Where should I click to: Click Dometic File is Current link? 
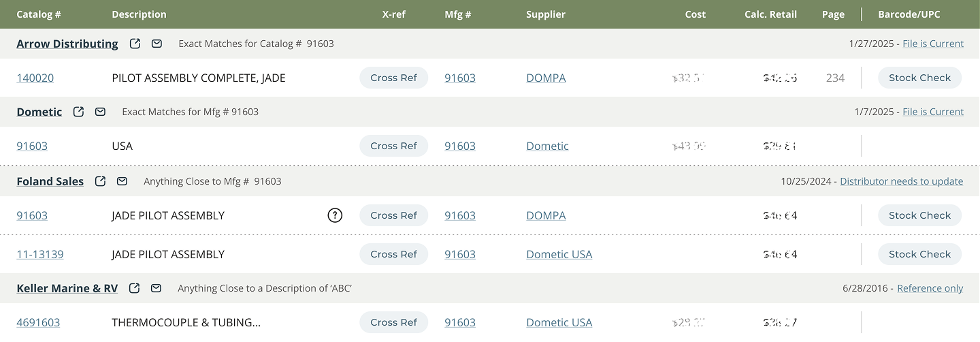(932, 112)
